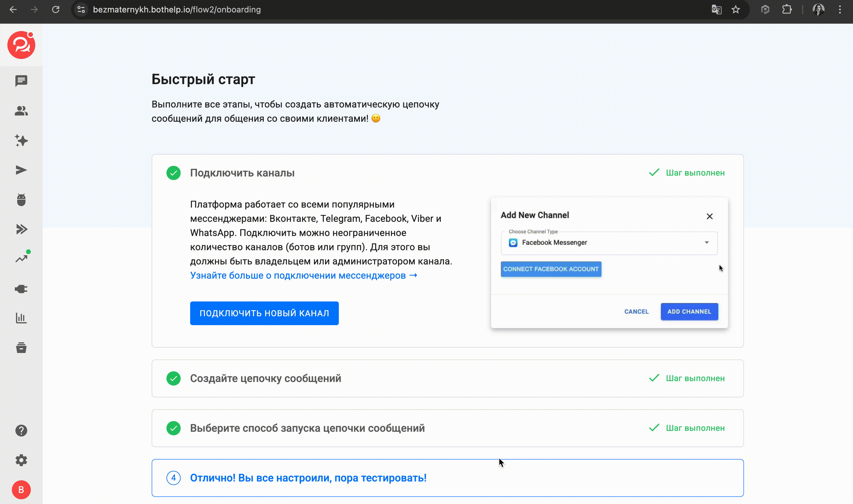The image size is (853, 504).
Task: Click the AI sparkles sidebar icon
Action: click(x=21, y=140)
